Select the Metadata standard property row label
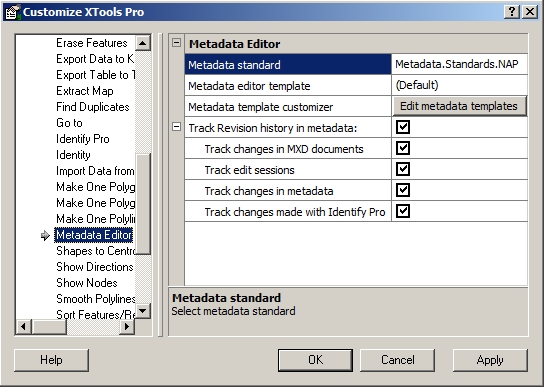 pyautogui.click(x=288, y=65)
